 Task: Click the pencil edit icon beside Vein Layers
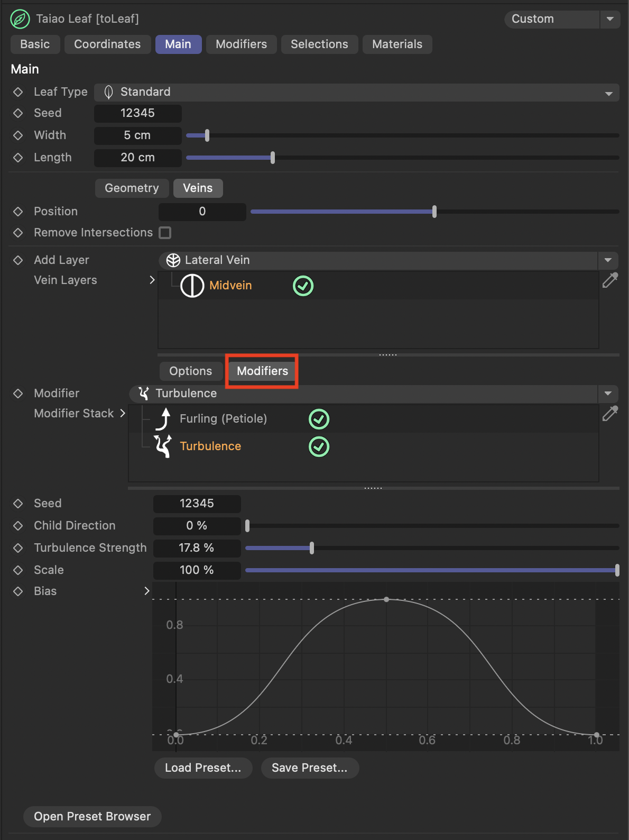click(610, 280)
